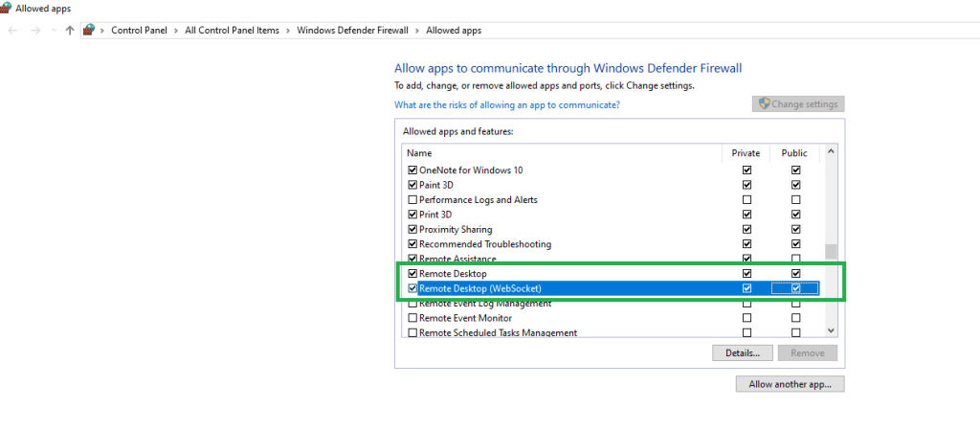Enable Remote Event Monitor name checkbox
The width and height of the screenshot is (980, 431).
(x=412, y=318)
